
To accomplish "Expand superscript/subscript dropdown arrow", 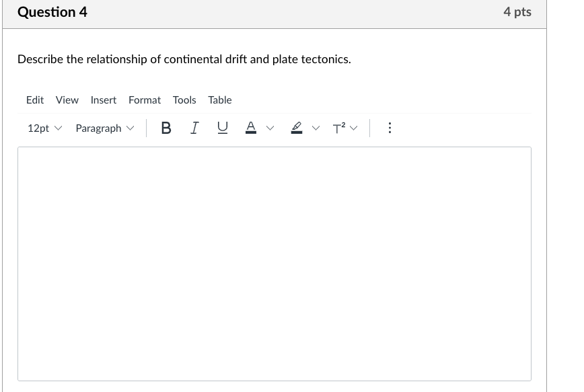I will coord(354,128).
